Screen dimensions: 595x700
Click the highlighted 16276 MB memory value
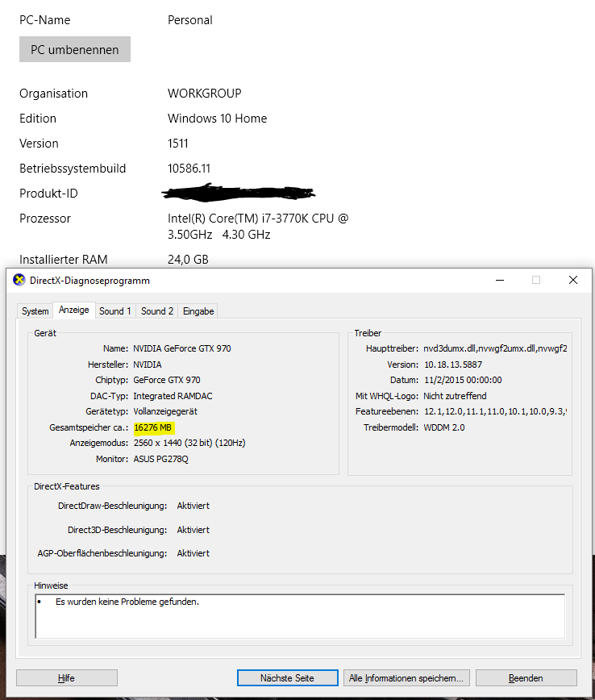(152, 427)
